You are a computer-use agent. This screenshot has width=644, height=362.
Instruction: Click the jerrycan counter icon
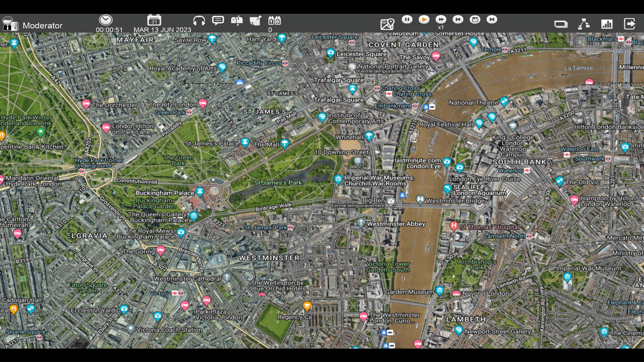click(274, 21)
